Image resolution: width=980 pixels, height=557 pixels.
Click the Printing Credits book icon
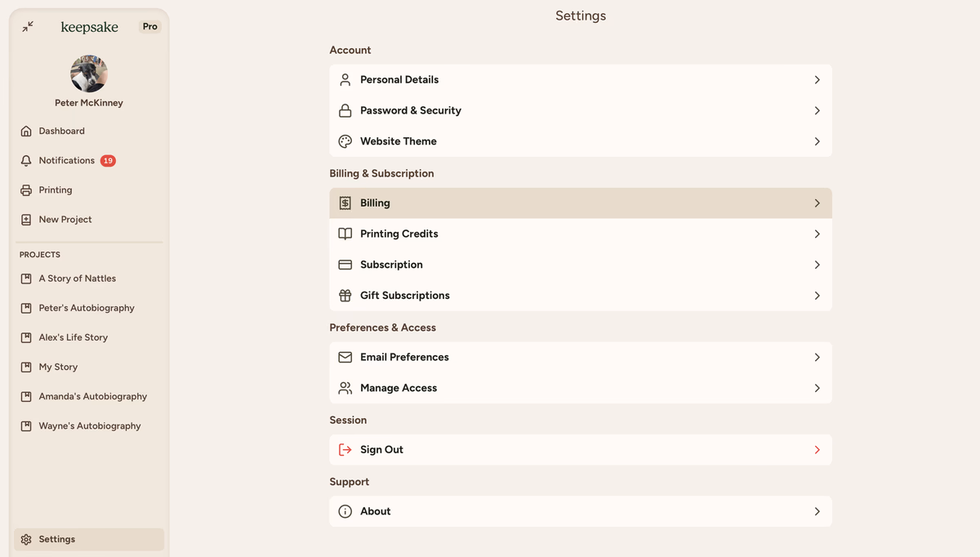pos(345,234)
